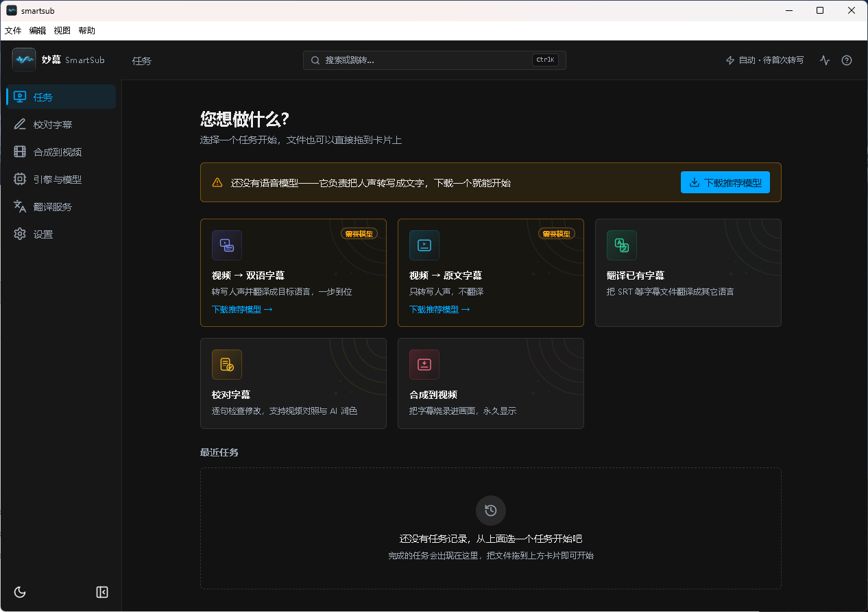The image size is (868, 612).
Task: Click the chip icon beside 引擎与模型
Action: tap(20, 180)
